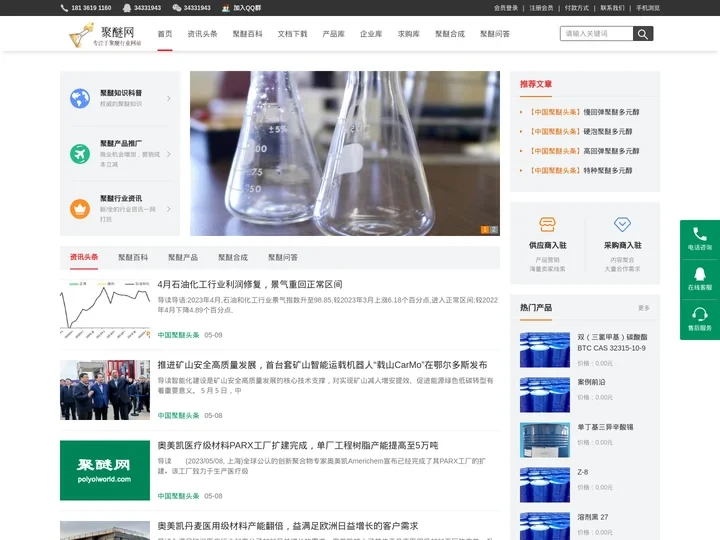The height and width of the screenshot is (540, 720).
Task: Click the QQ penguin icon in top bar
Action: click(127, 8)
